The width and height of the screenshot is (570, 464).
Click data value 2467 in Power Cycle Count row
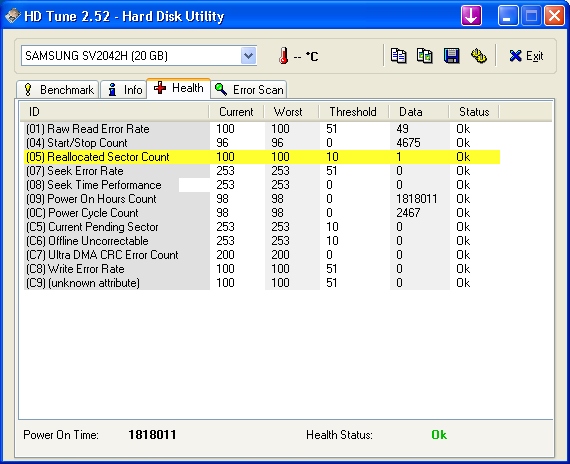coord(408,213)
